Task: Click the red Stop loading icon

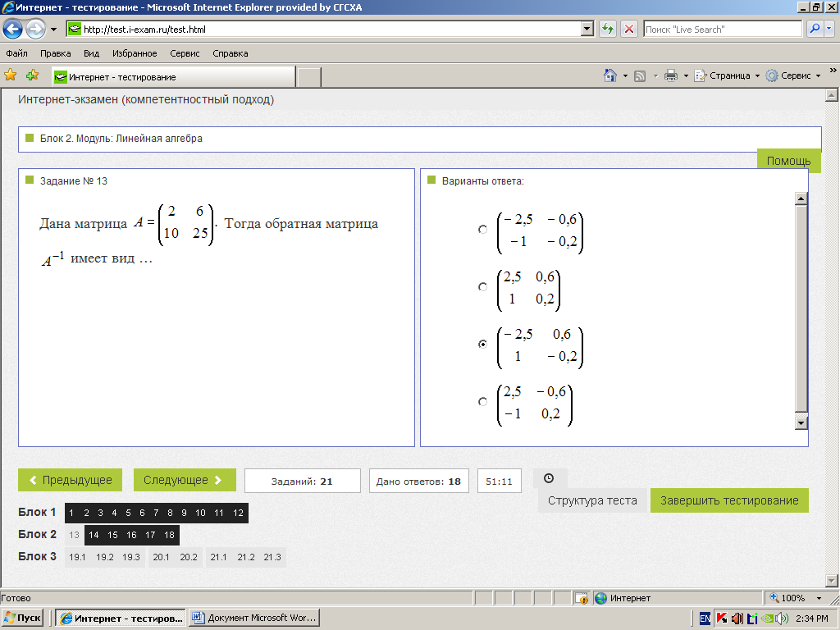Action: click(x=629, y=29)
